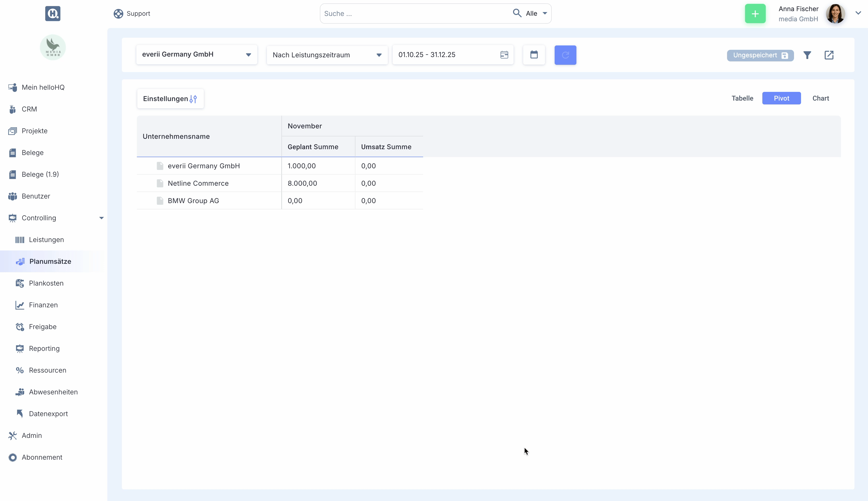Open the calendar picker icon button
Viewport: 868px width, 501px height.
[x=534, y=55]
